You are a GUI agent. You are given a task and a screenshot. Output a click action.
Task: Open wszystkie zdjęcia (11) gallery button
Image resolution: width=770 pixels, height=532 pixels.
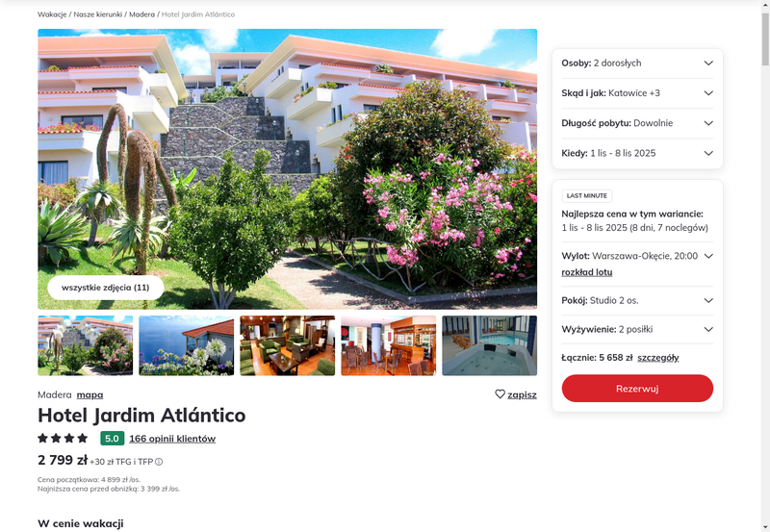[106, 288]
